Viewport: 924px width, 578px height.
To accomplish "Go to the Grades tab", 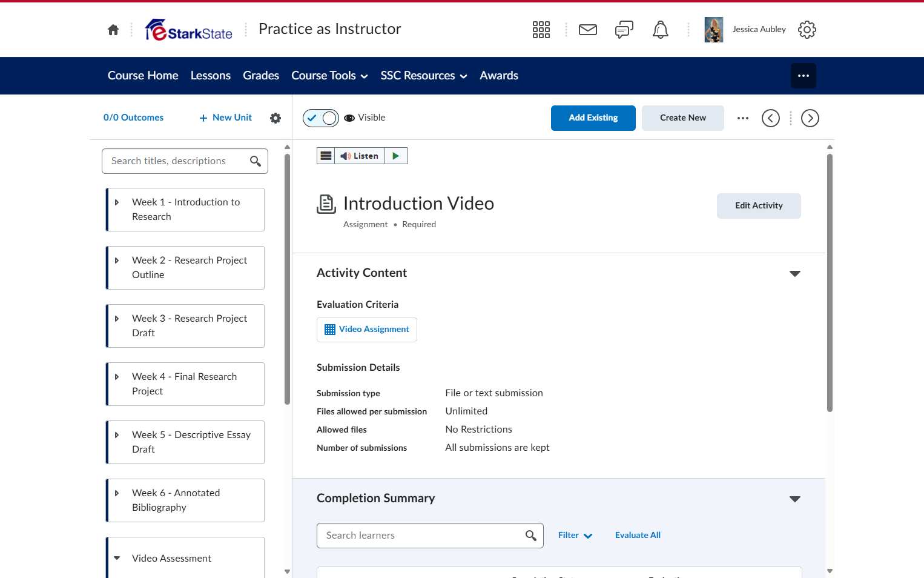I will (x=261, y=76).
